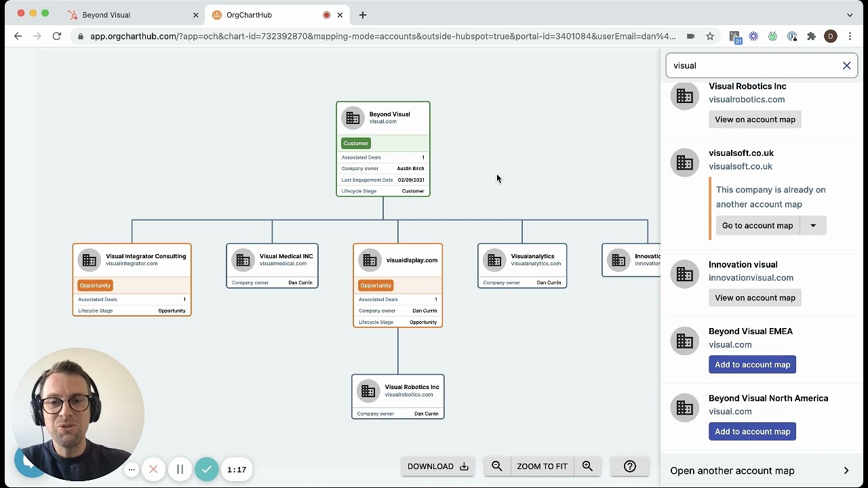Image resolution: width=868 pixels, height=488 pixels.
Task: Cancel the recording with X button
Action: (x=153, y=469)
